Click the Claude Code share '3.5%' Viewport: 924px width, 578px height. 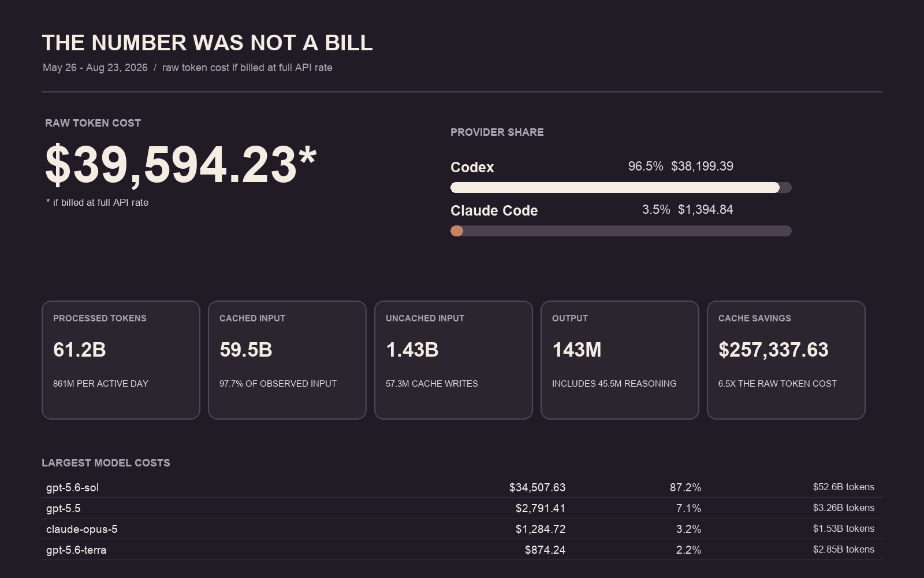point(656,210)
